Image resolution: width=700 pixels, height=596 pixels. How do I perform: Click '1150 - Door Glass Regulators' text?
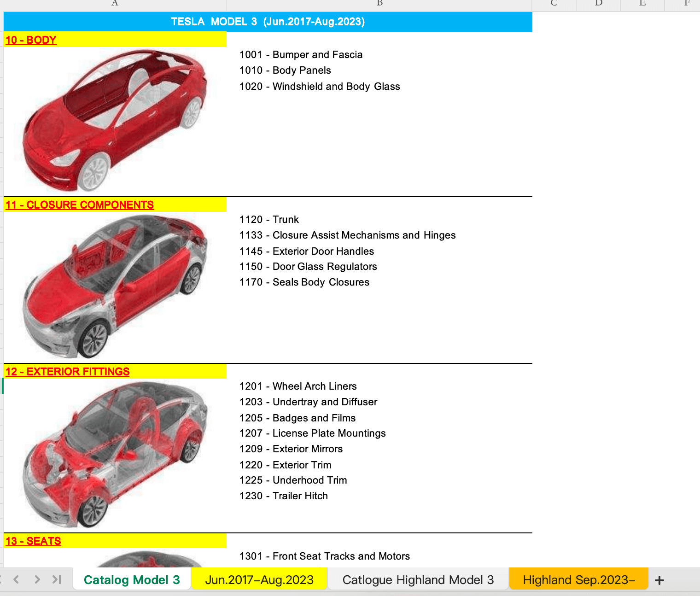pos(308,267)
